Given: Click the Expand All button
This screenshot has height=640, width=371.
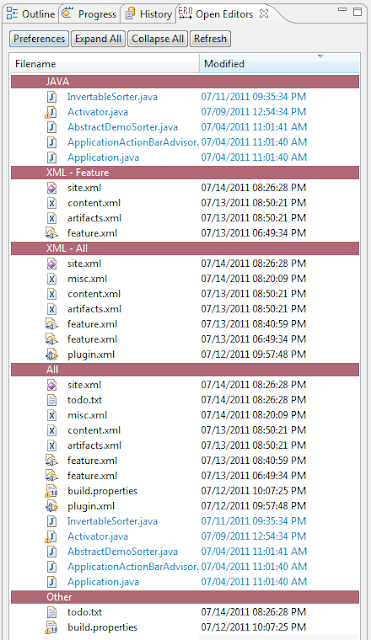Looking at the screenshot, I should [98, 39].
